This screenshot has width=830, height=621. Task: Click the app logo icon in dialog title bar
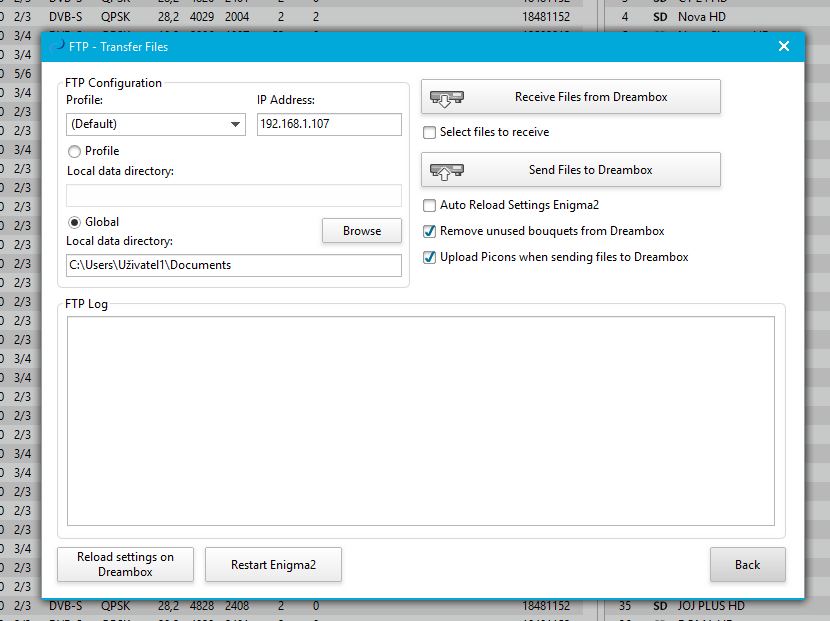[x=57, y=47]
